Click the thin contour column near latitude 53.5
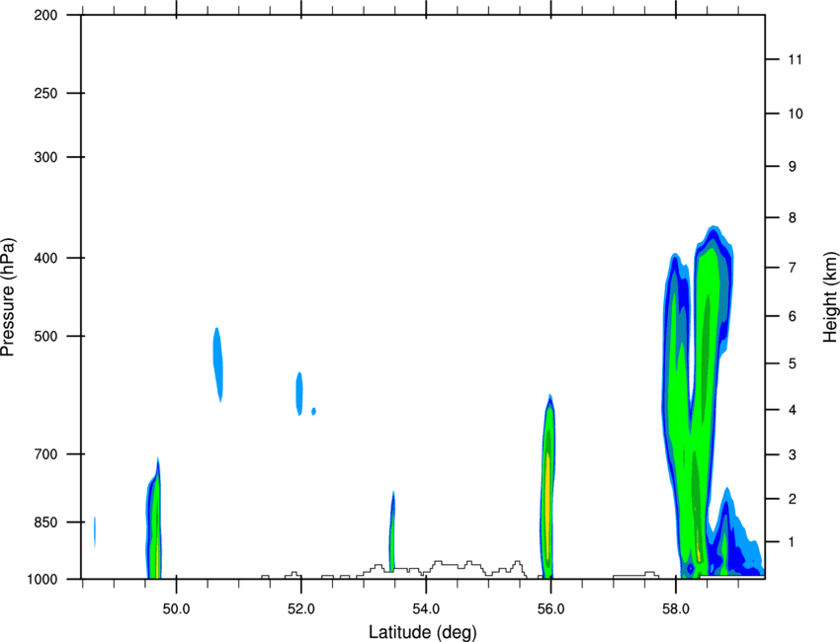The height and width of the screenshot is (642, 840). [x=392, y=531]
